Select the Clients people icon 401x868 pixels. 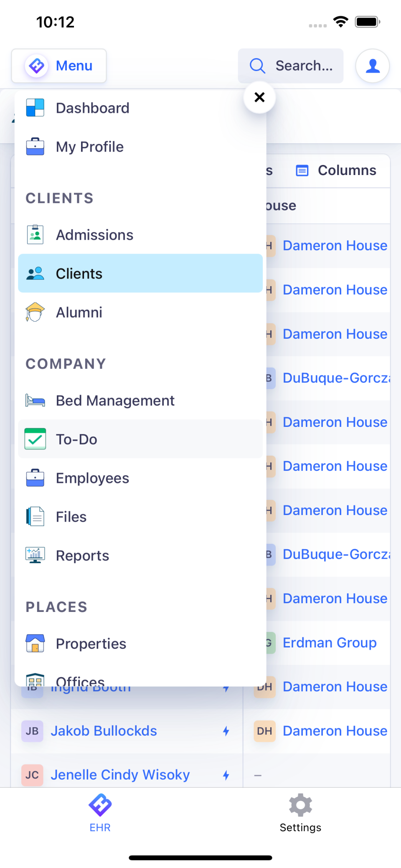[35, 274]
